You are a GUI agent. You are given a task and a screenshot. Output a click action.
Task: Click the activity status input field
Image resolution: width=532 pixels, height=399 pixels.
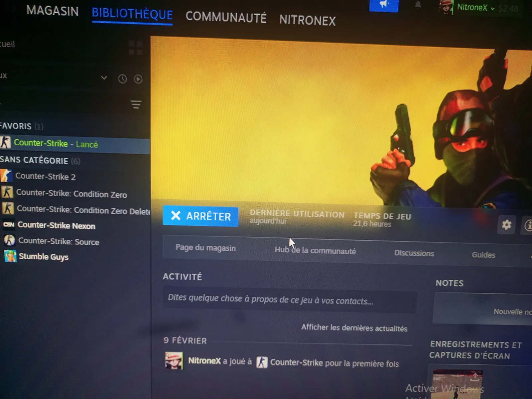pos(289,300)
